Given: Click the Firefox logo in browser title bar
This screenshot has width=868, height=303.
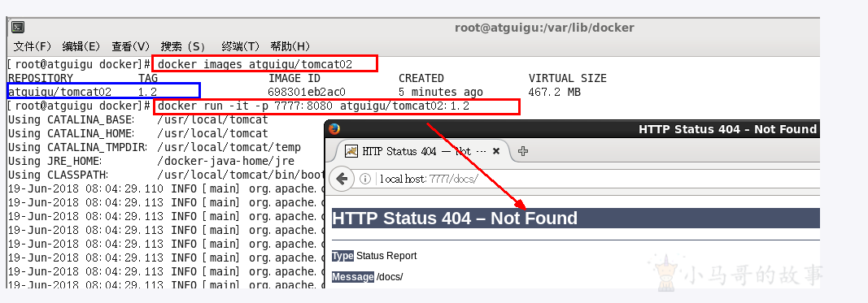Looking at the screenshot, I should 334,129.
